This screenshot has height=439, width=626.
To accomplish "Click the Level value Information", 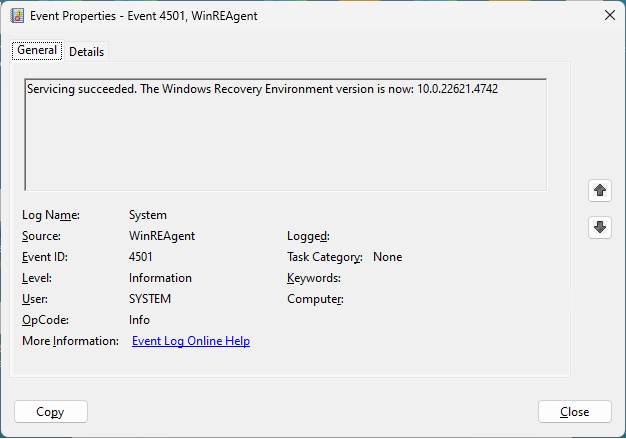I will tap(160, 278).
